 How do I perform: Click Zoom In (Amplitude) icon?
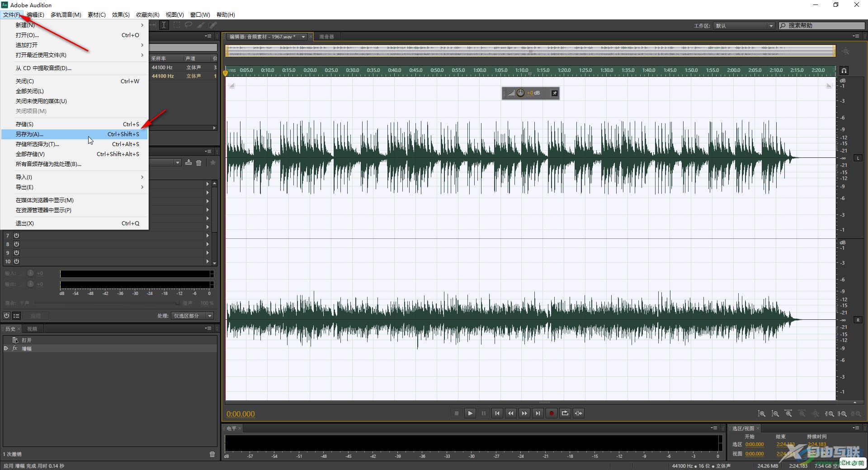pyautogui.click(x=762, y=413)
